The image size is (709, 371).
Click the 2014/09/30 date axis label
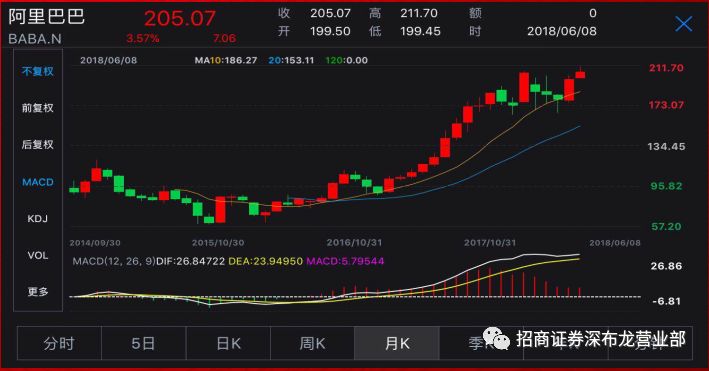point(95,243)
